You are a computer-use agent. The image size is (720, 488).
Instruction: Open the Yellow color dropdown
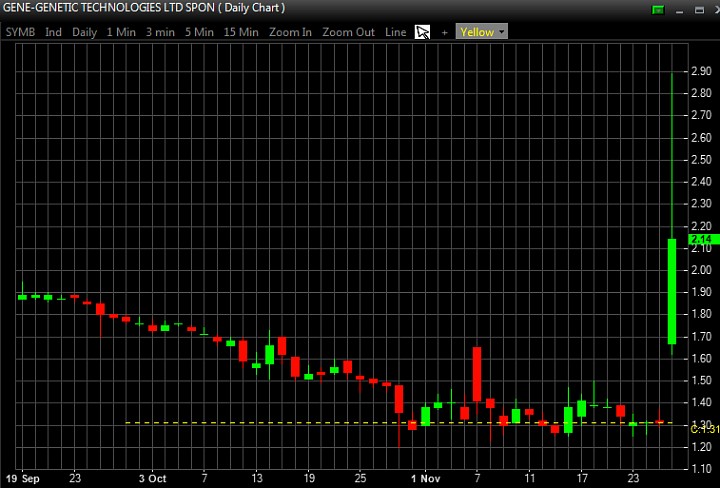482,32
